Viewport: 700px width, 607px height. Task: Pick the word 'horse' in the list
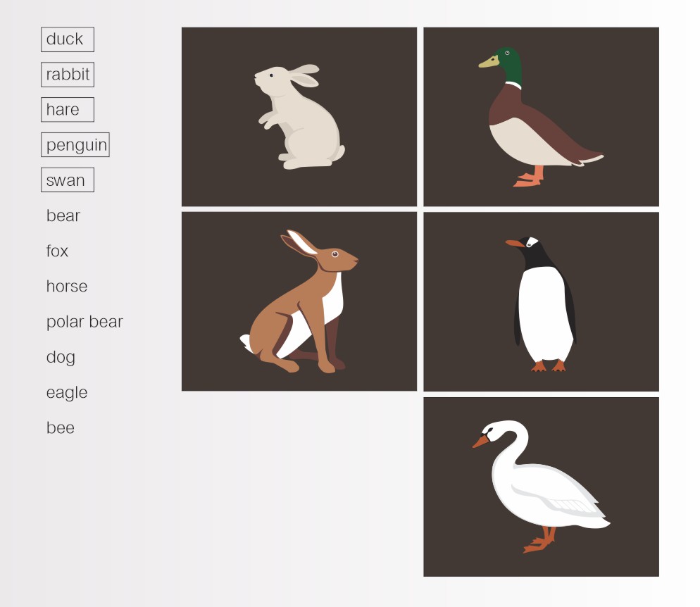click(67, 287)
